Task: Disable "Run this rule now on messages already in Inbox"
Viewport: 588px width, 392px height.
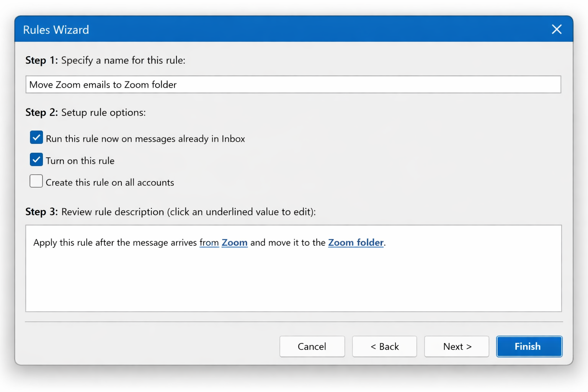Action: tap(36, 138)
